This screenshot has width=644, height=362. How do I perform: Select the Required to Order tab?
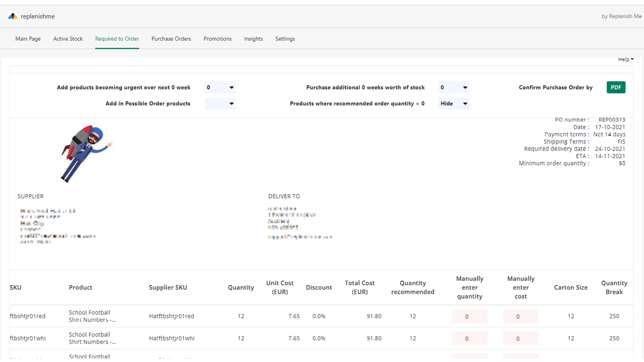click(x=117, y=39)
